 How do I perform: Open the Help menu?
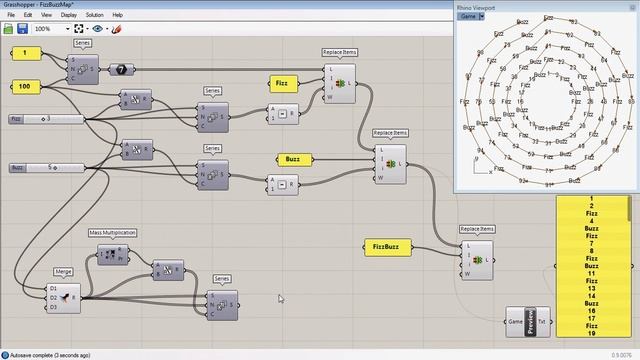tap(118, 15)
